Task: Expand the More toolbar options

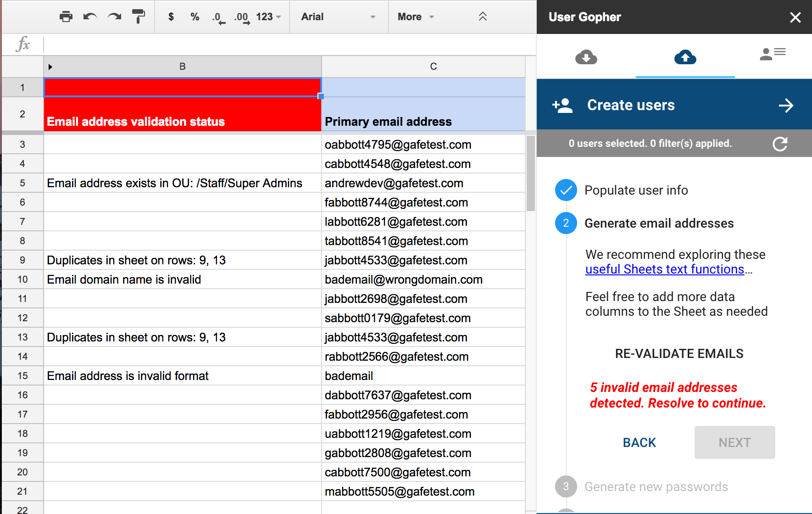Action: (416, 17)
